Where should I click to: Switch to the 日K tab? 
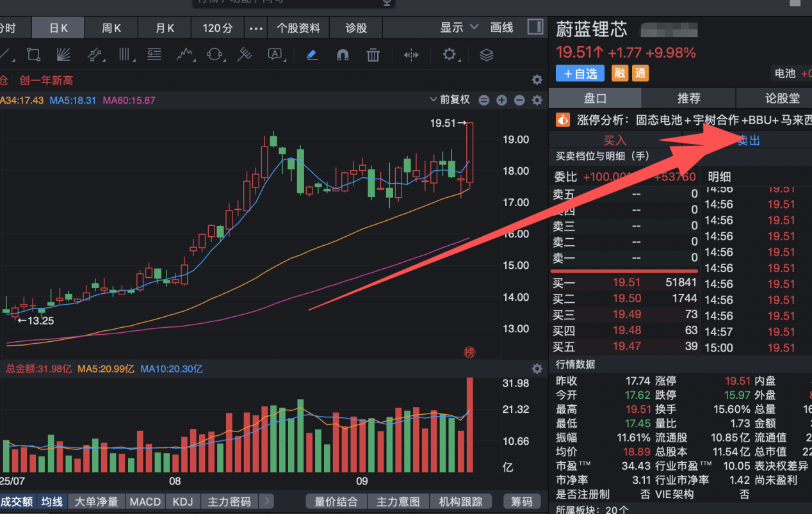coord(58,28)
